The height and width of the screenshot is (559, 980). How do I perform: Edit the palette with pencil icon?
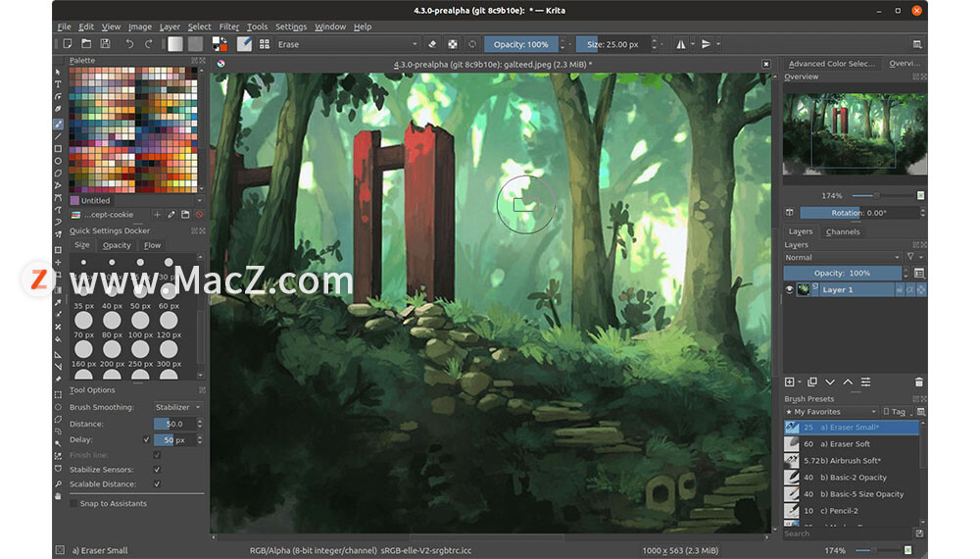coord(171,215)
